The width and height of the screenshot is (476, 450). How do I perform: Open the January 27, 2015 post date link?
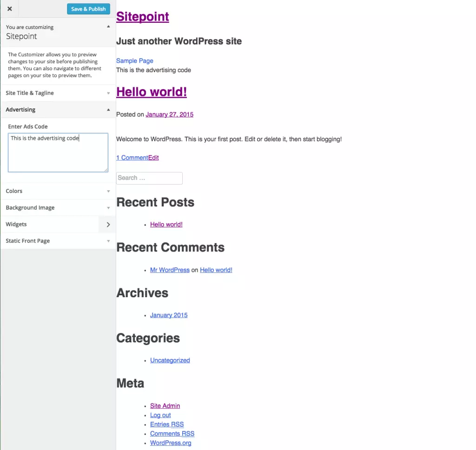169,114
